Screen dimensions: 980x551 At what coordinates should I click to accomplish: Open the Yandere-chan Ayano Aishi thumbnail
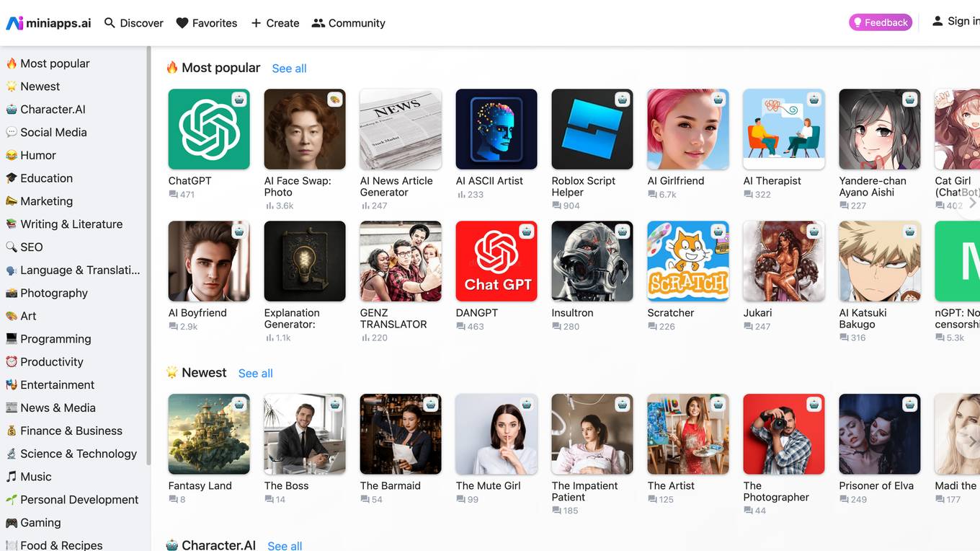(x=880, y=129)
